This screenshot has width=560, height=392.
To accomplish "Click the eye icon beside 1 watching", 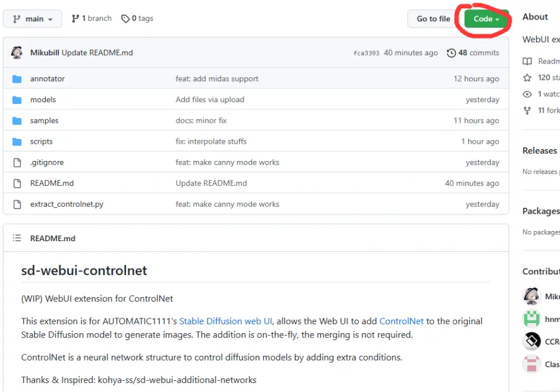I will pos(527,94).
